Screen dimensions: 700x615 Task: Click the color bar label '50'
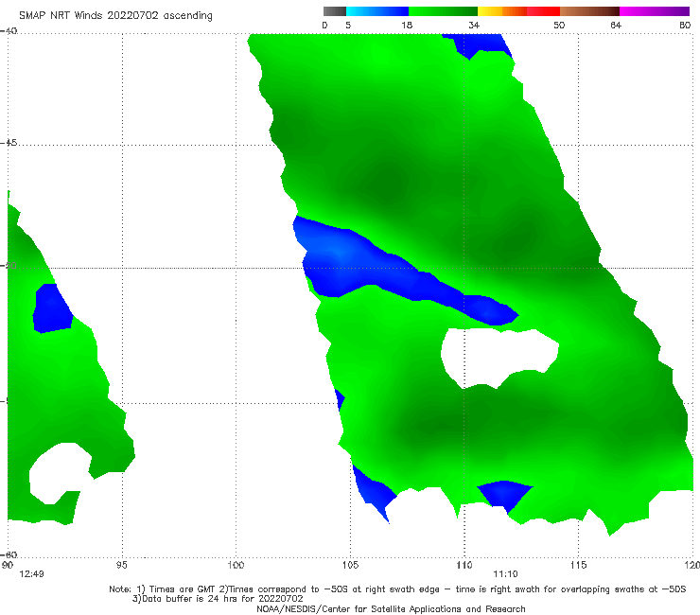click(559, 25)
